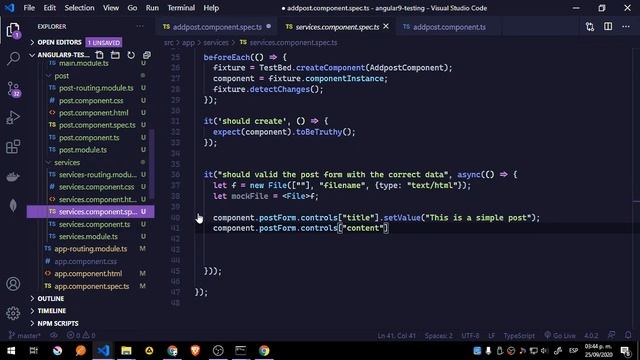Change Spaces: 2 indentation setting

[x=438, y=336]
